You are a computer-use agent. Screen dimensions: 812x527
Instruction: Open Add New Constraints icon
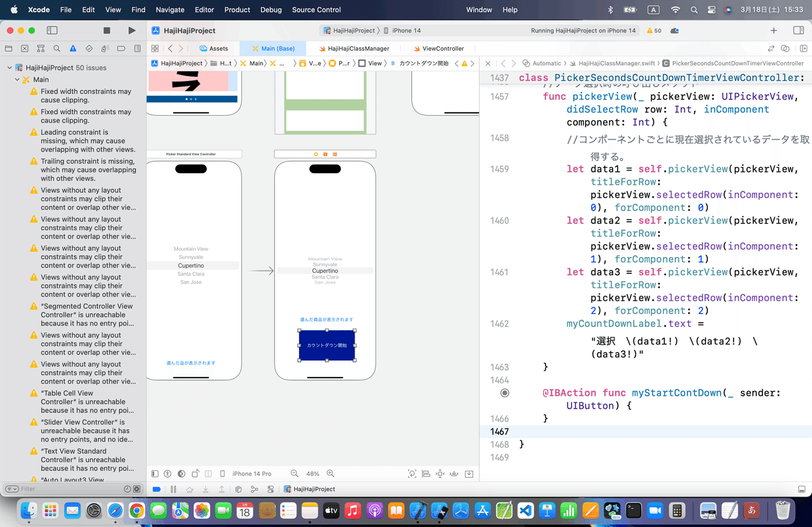tap(441, 474)
